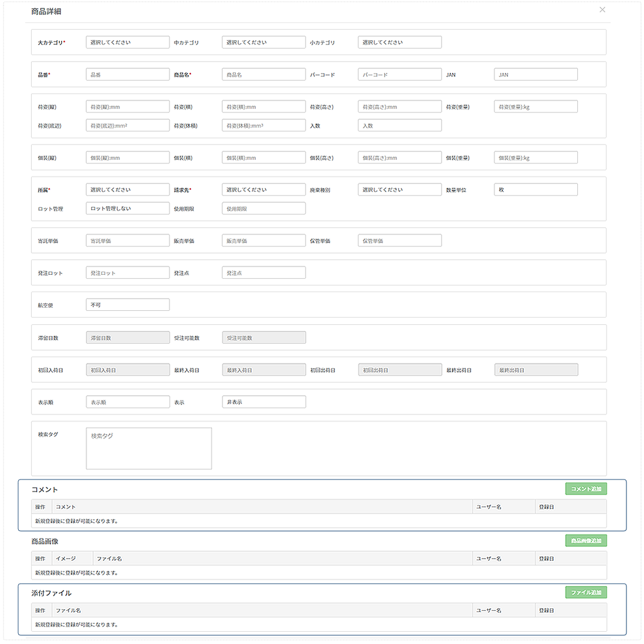This screenshot has width=644, height=644.
Task: Open the 小カテゴリ dropdown
Action: pos(399,42)
